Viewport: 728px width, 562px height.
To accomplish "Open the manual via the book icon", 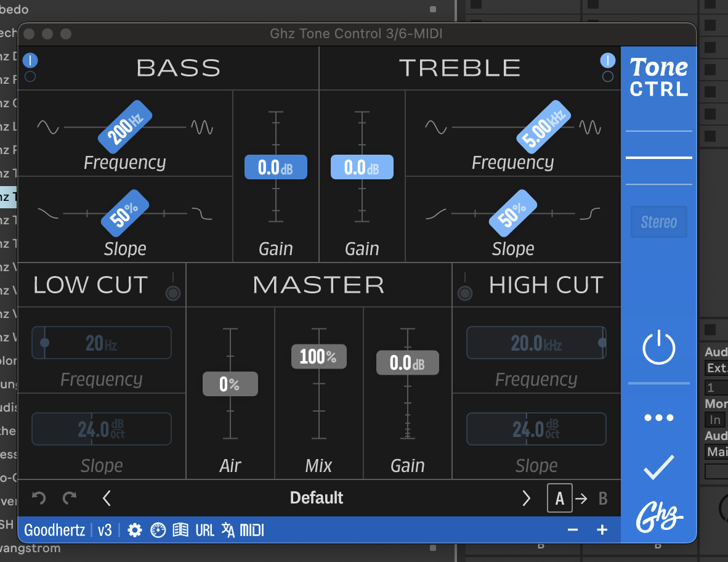I will pos(180,529).
